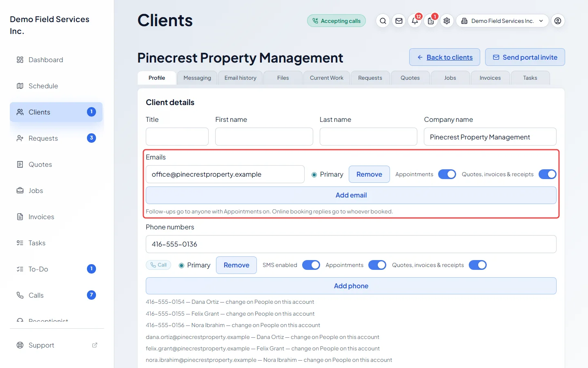Click the Tasks list icon in sidebar
The image size is (588, 368).
(20, 243)
